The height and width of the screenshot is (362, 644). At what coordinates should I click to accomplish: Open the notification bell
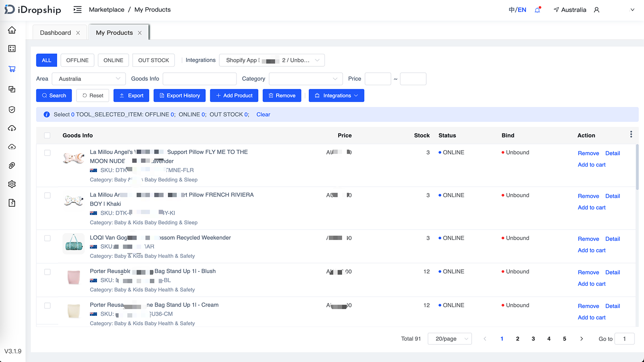tap(537, 10)
